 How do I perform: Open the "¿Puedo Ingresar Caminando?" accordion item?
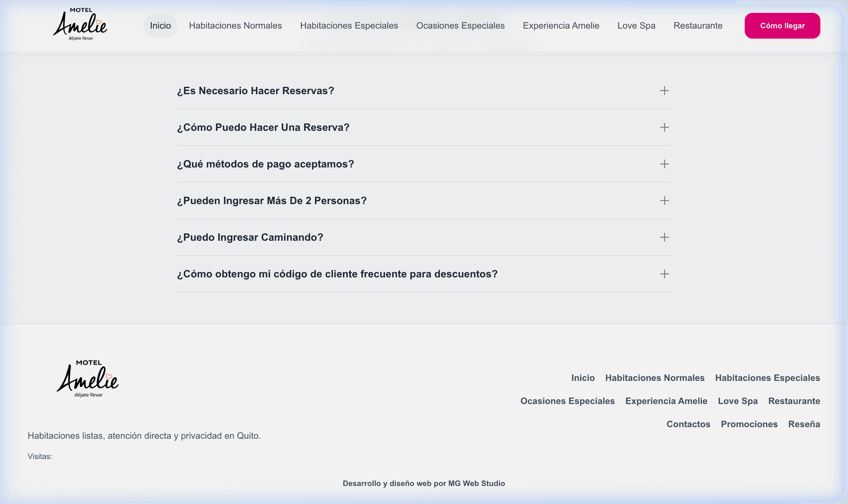(x=250, y=238)
